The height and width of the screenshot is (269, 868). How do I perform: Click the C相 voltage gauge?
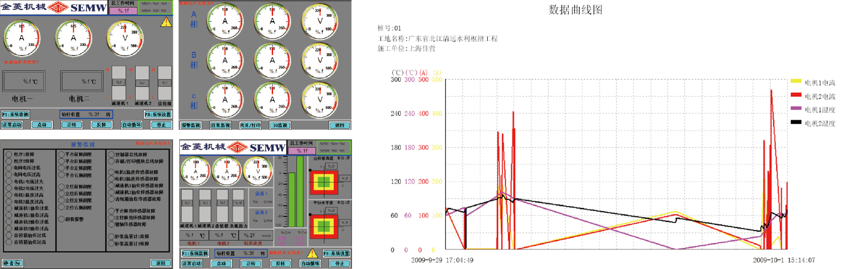pyautogui.click(x=319, y=99)
